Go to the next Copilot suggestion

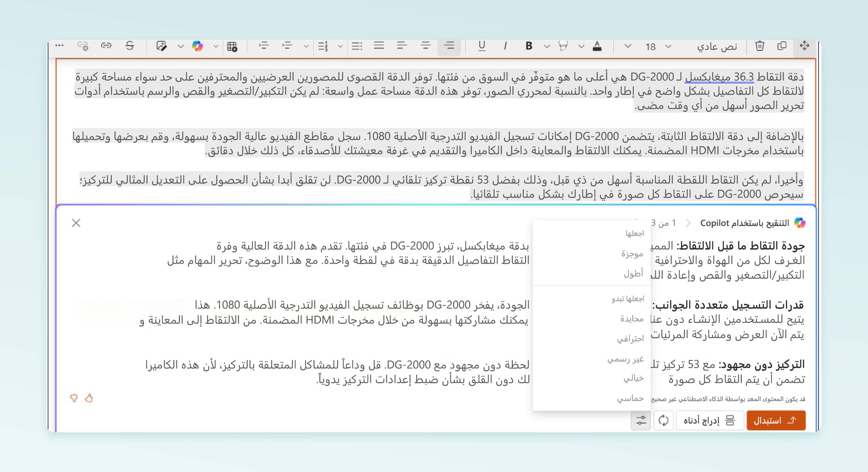click(x=688, y=223)
